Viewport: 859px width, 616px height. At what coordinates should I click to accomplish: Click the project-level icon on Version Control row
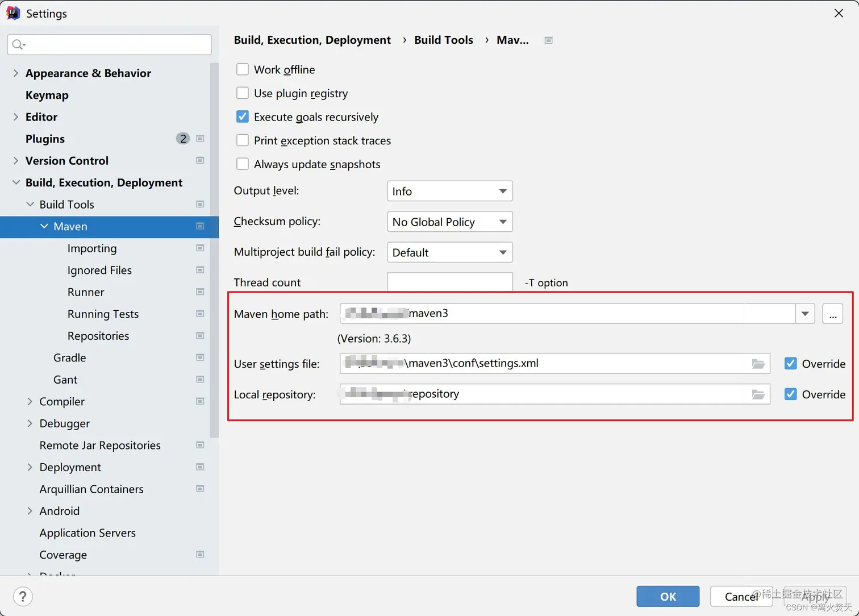pyautogui.click(x=200, y=160)
